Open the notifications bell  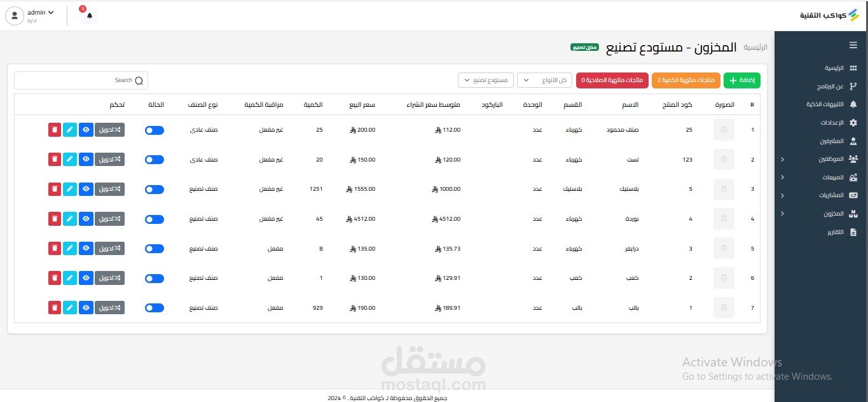(89, 15)
